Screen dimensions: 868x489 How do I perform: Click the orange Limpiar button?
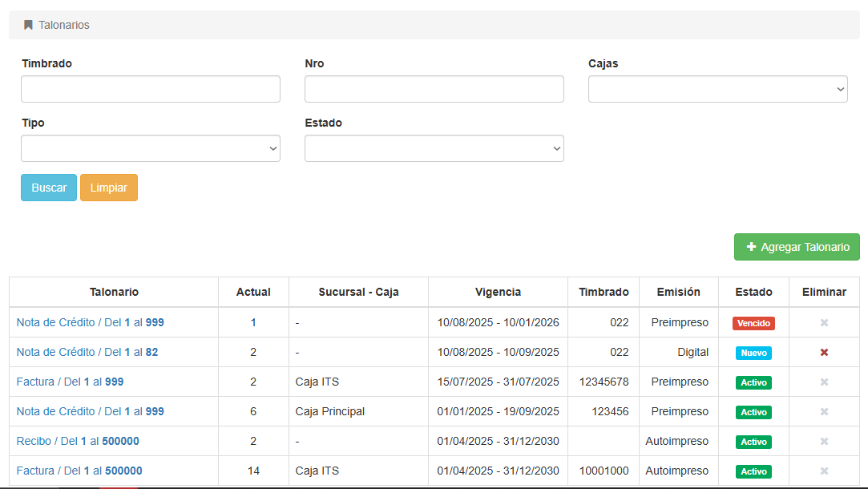[109, 188]
